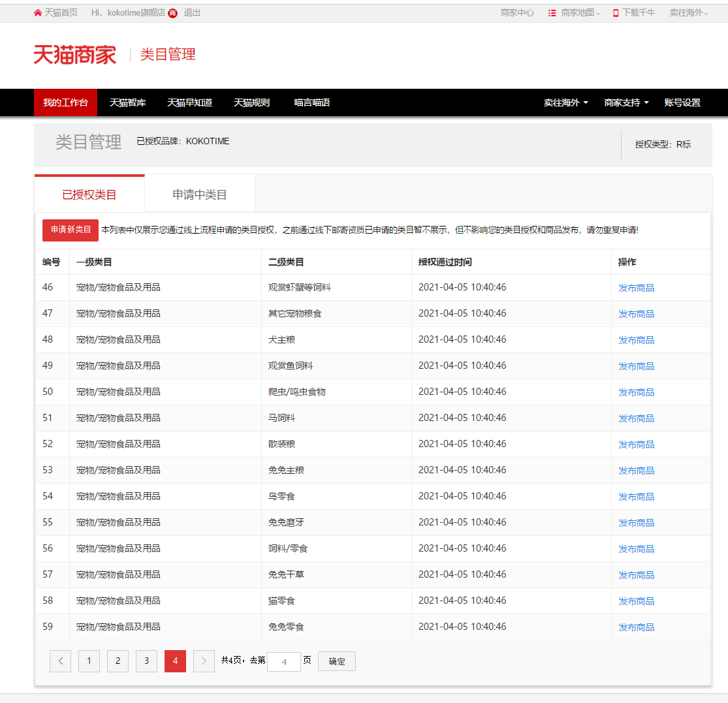
Task: Open 账号设置 in the navigation bar
Action: tap(682, 102)
